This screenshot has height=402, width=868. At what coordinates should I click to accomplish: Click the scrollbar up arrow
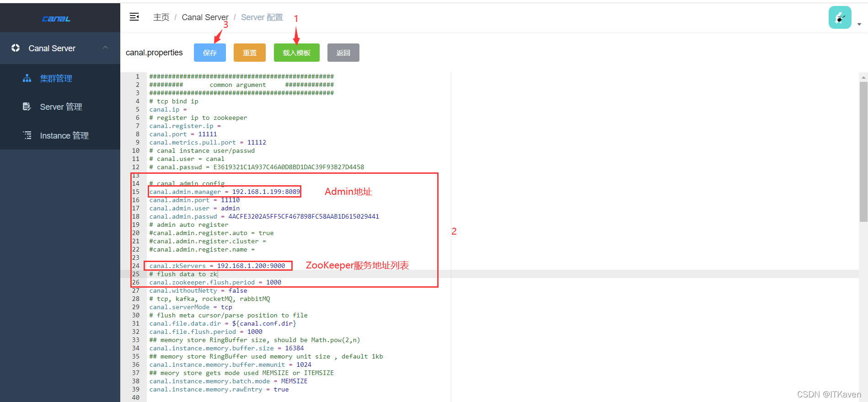pos(863,77)
